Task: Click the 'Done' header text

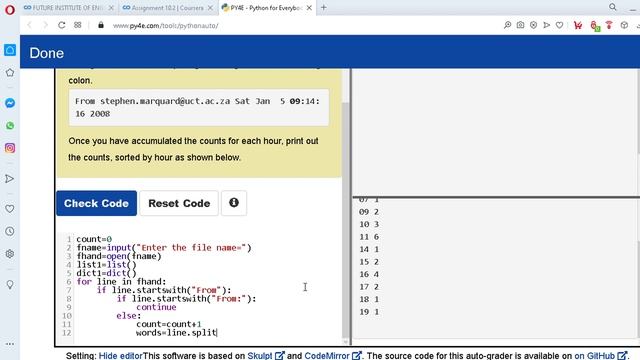Action: pos(47,53)
